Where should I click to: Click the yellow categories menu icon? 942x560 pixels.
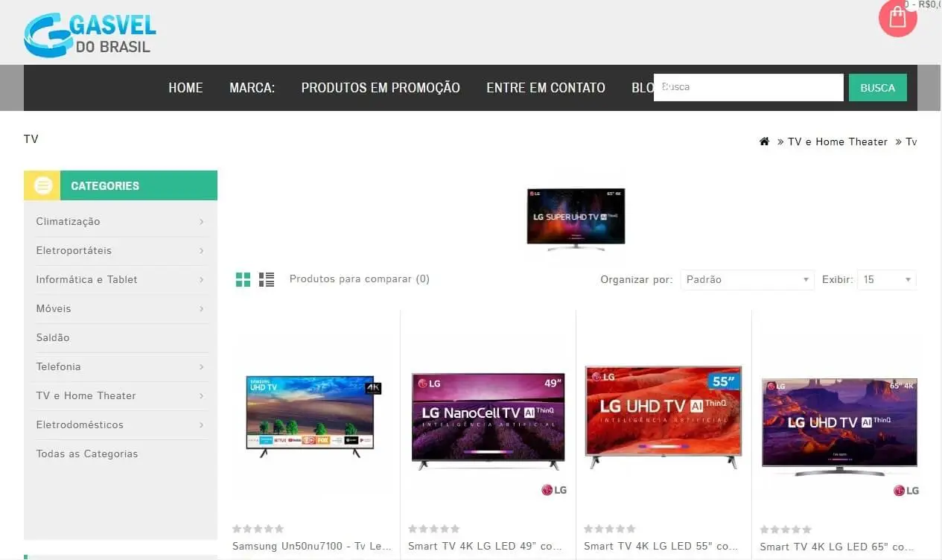click(x=43, y=185)
